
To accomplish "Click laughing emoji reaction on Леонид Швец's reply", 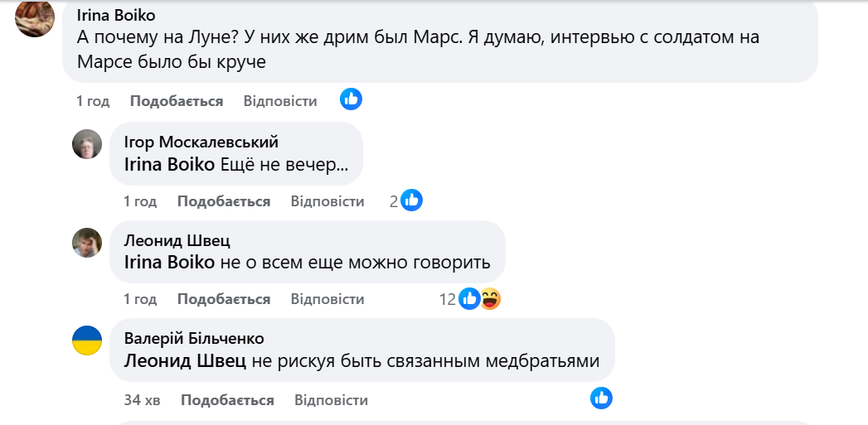I will [x=490, y=299].
